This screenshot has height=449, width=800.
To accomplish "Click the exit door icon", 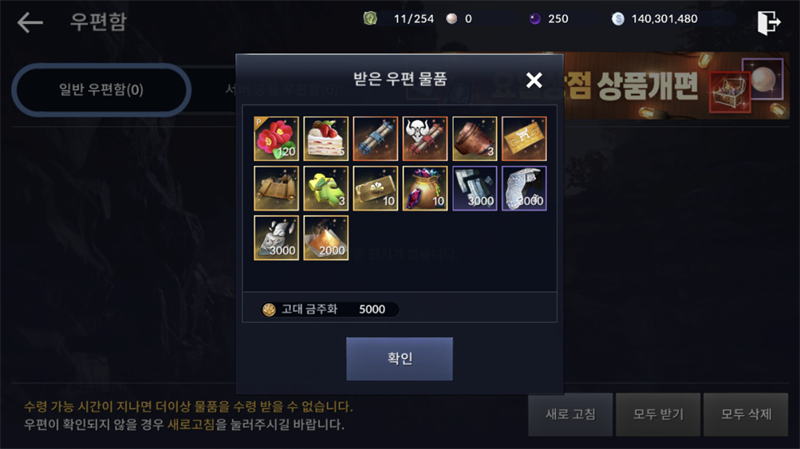I will (x=768, y=22).
